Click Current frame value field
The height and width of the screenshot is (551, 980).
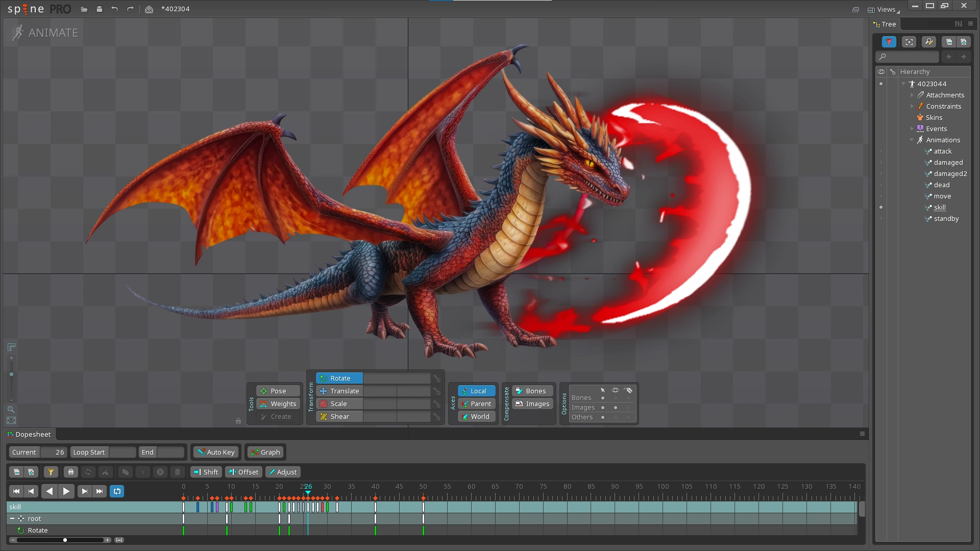[53, 452]
